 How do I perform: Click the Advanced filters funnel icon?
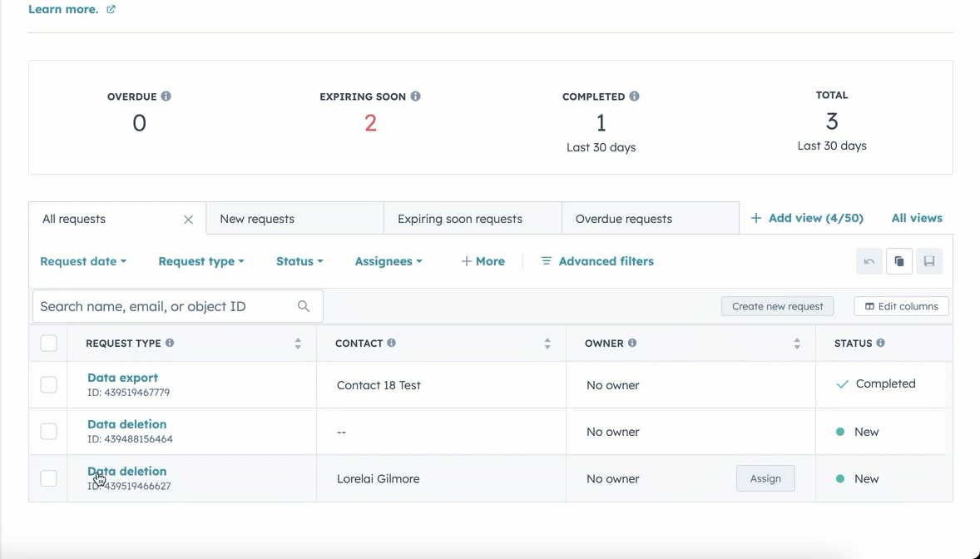(547, 260)
